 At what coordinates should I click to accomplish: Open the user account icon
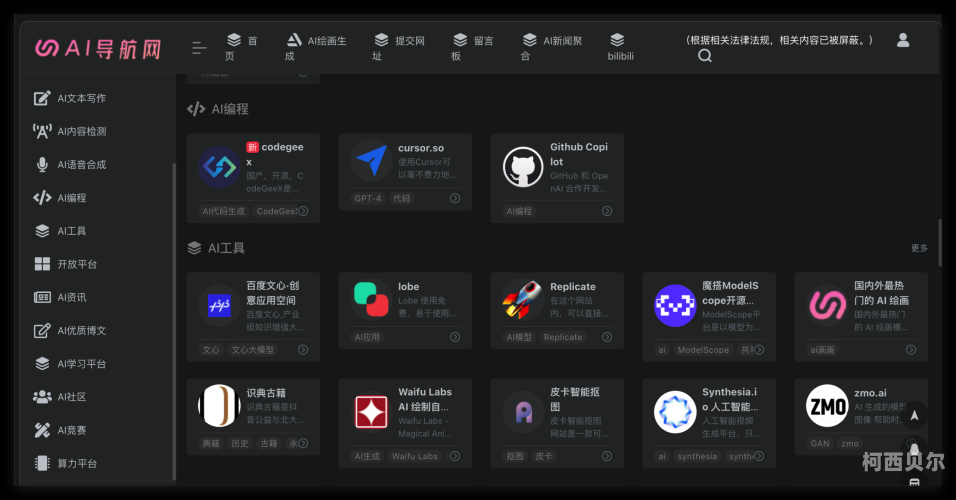tap(903, 40)
